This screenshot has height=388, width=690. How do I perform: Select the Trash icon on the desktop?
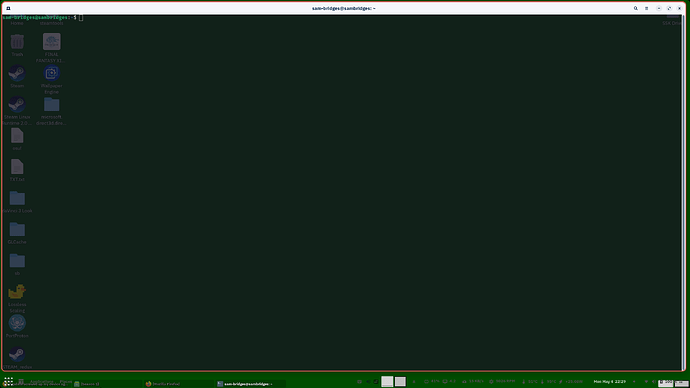(17, 45)
